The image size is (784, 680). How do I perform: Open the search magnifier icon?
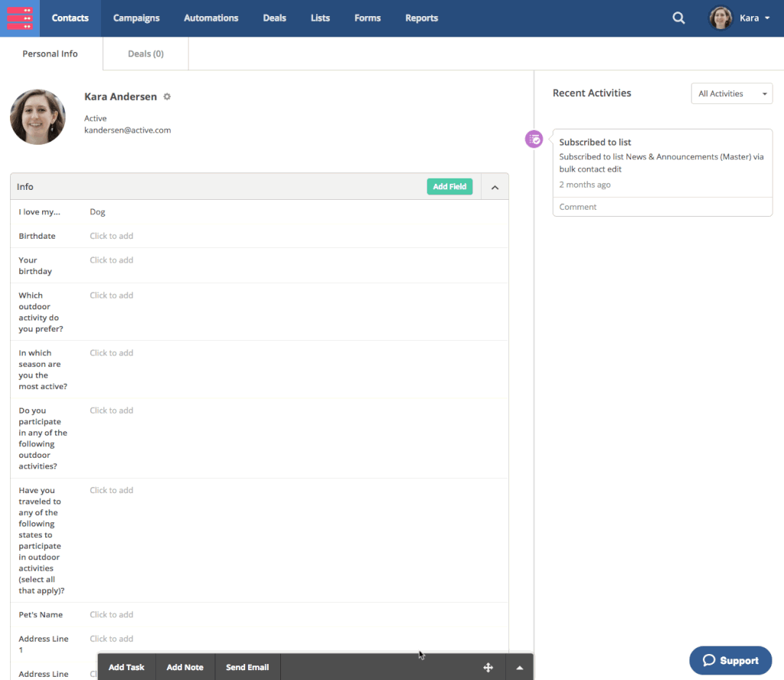coord(678,18)
